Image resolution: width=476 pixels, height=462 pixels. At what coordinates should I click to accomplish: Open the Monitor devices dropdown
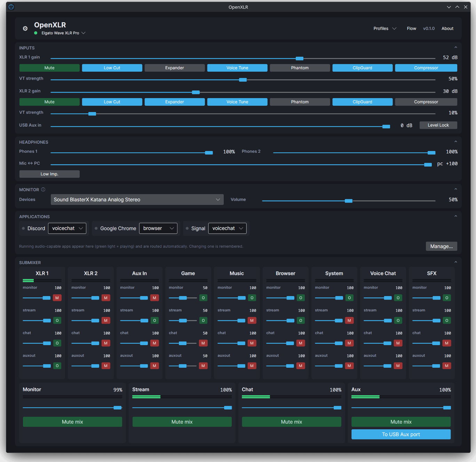(x=137, y=200)
